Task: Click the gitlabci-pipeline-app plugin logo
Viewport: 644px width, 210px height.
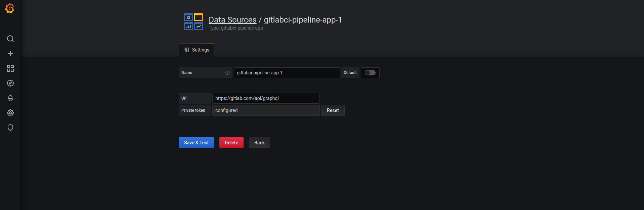Action: 194,22
